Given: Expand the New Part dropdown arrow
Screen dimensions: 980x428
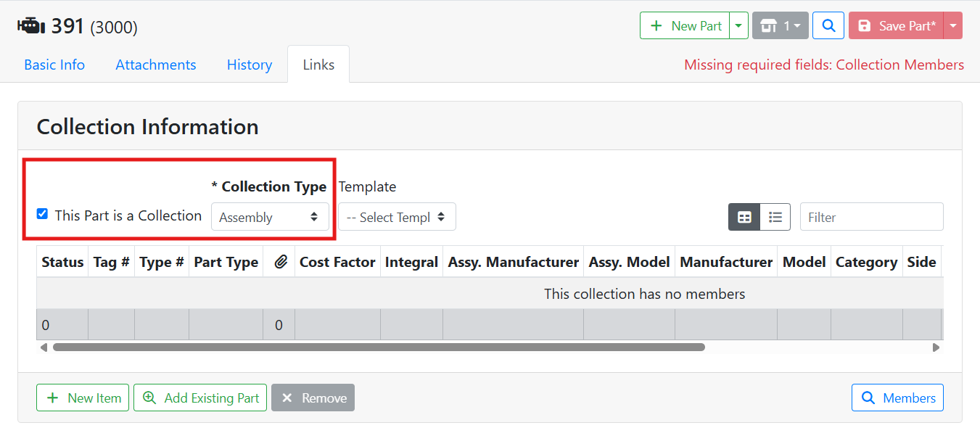Looking at the screenshot, I should click(738, 25).
